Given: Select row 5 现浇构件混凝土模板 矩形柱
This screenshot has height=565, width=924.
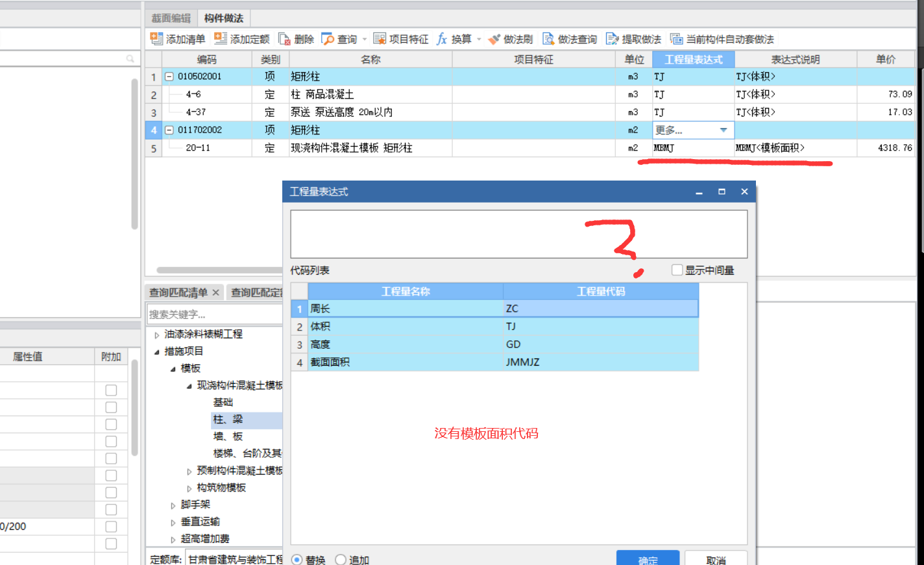Looking at the screenshot, I should (x=530, y=148).
